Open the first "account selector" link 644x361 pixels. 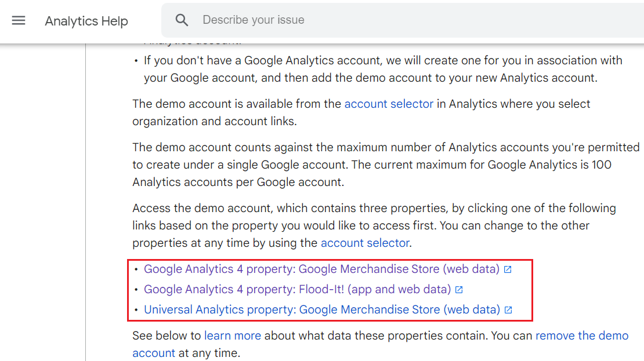coord(389,104)
